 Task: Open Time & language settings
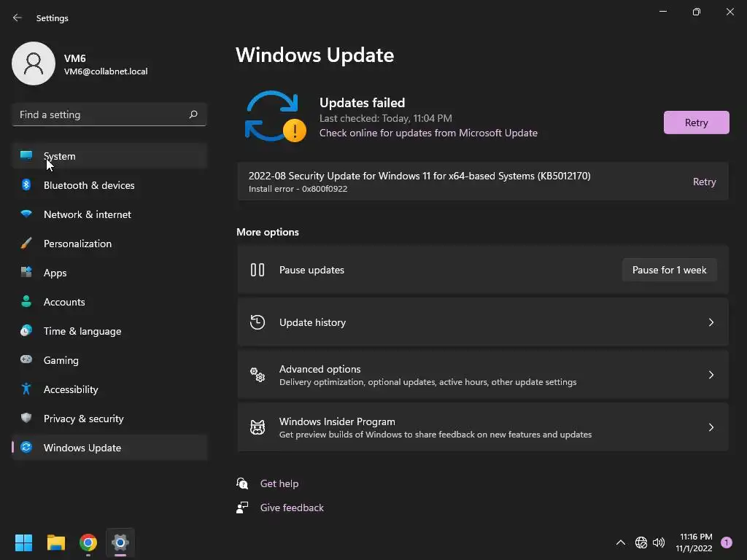tap(109, 331)
